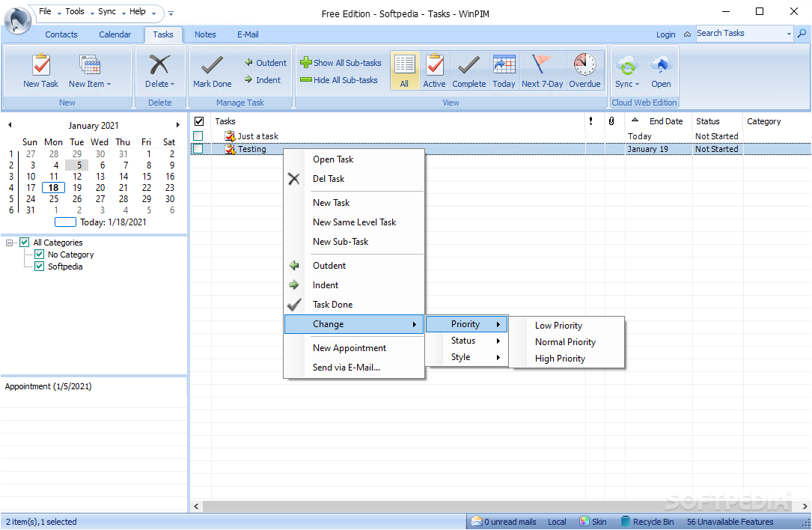812x530 pixels.
Task: Click Show All Sub-tasks
Action: coord(341,63)
